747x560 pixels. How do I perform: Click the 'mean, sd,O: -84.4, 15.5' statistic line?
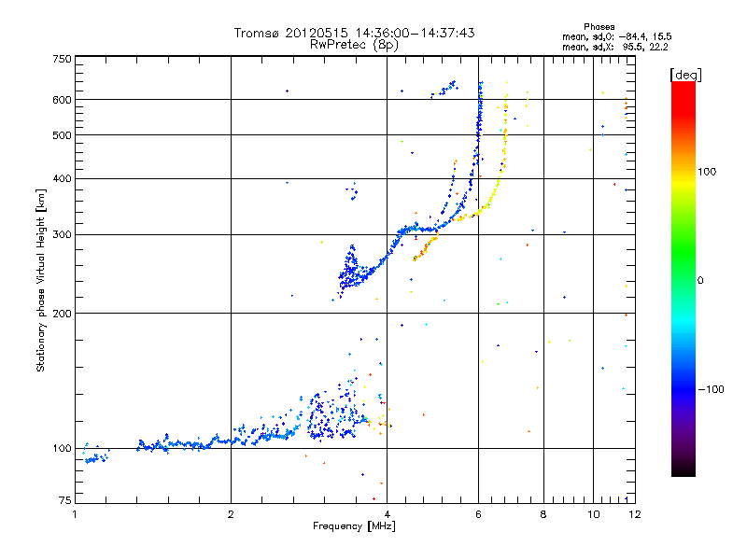coord(617,36)
